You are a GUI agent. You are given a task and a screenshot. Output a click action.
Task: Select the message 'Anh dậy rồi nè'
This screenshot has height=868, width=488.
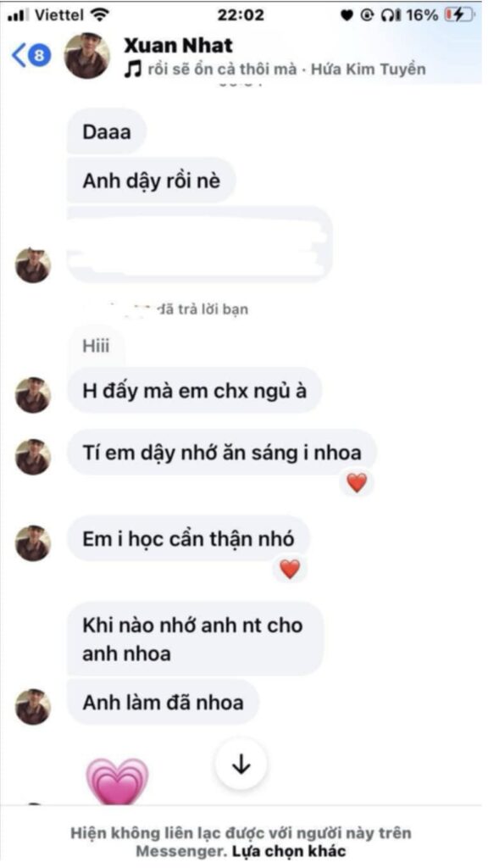[151, 181]
